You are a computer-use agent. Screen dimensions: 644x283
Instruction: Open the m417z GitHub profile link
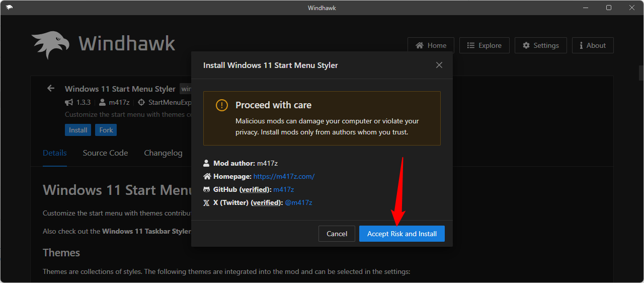tap(284, 189)
